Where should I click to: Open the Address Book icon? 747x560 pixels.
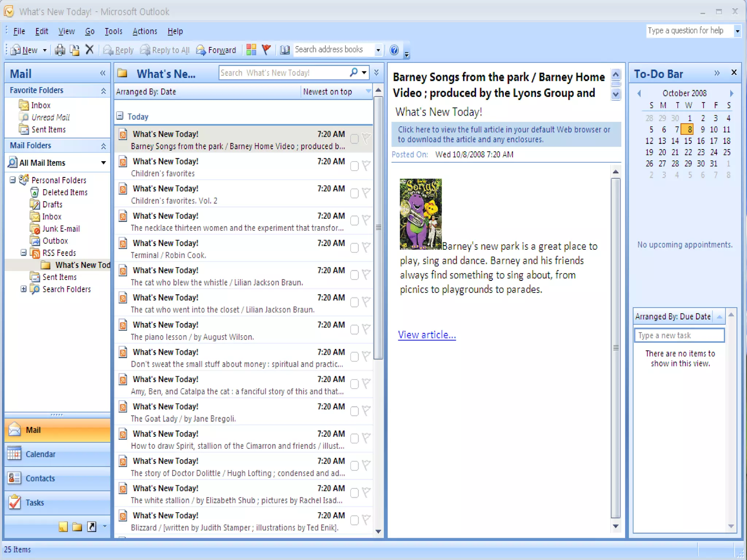coord(285,50)
